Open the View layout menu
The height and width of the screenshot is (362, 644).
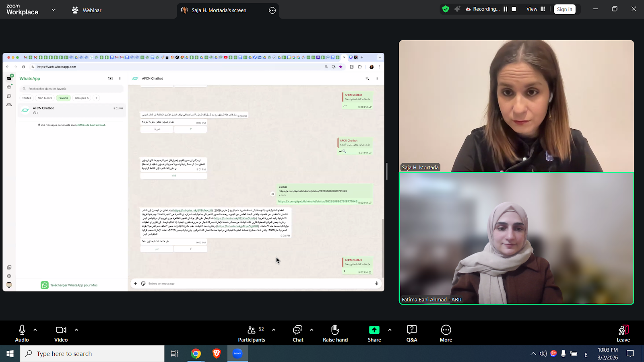[536, 9]
